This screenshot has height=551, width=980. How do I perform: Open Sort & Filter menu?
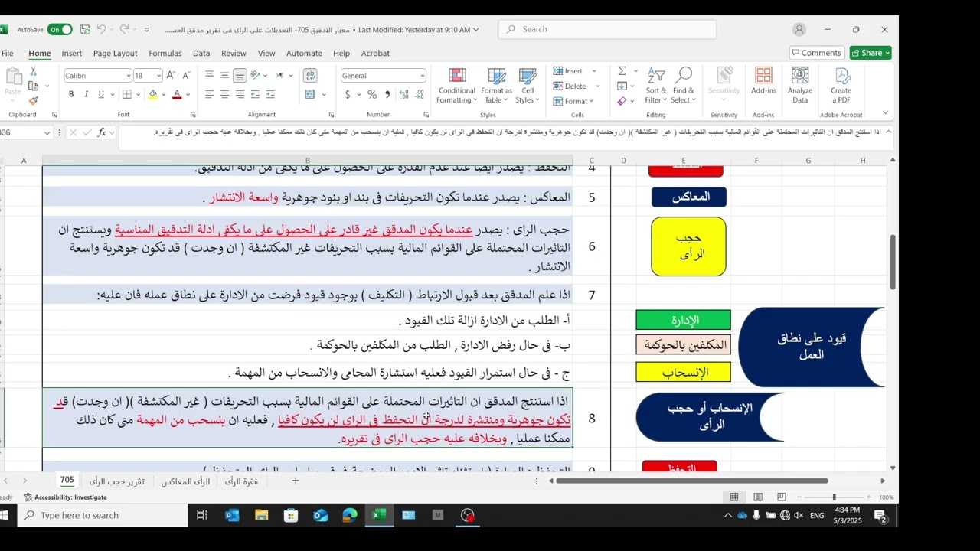(656, 86)
